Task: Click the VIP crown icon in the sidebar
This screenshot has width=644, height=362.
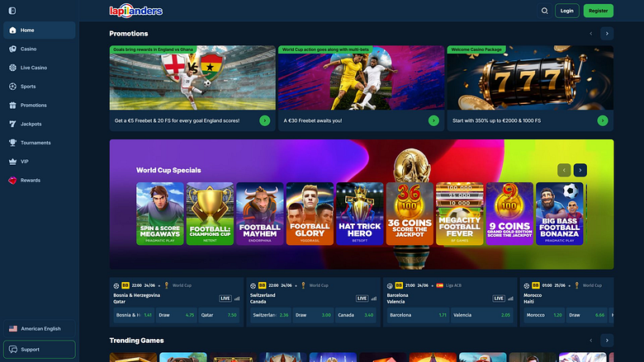Action: click(12, 162)
